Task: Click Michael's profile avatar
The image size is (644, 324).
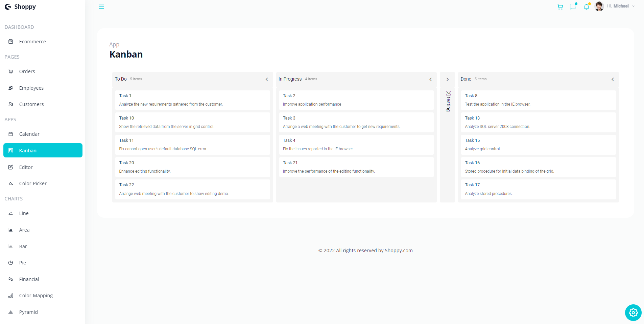Action: [x=599, y=6]
